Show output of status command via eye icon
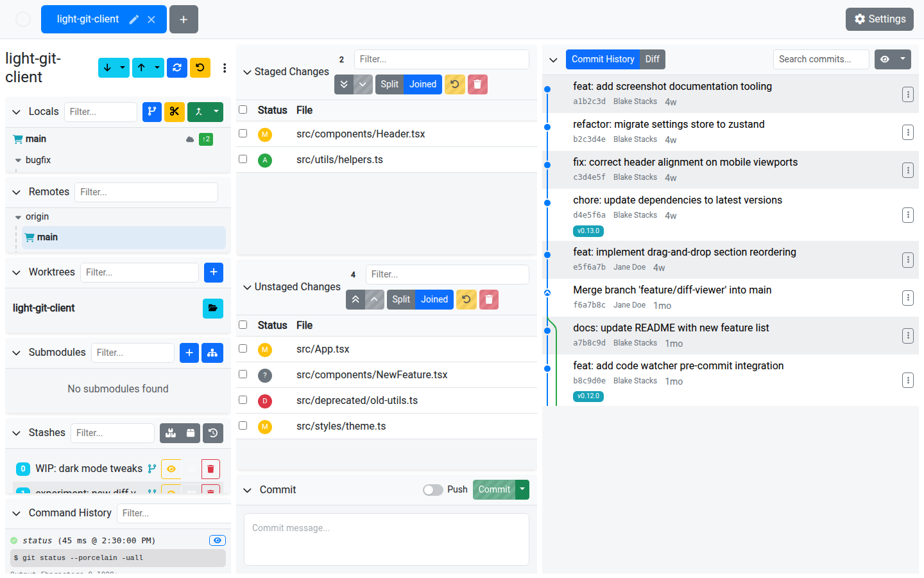The height and width of the screenshot is (578, 924). [x=218, y=540]
